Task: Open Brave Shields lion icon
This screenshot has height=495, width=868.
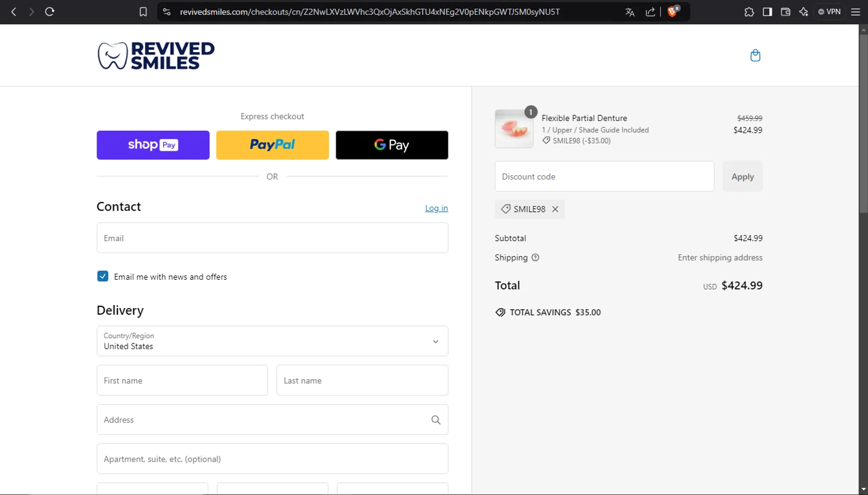Action: pyautogui.click(x=672, y=11)
